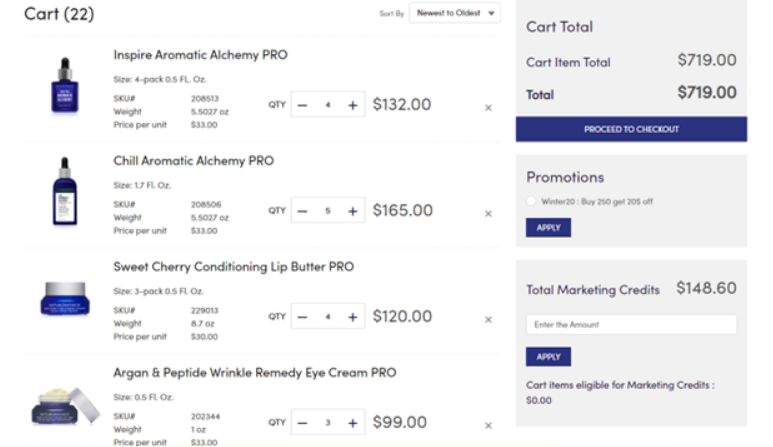
Task: Decrease quantity of Sweet Cherry Lip Butter
Action: (303, 317)
